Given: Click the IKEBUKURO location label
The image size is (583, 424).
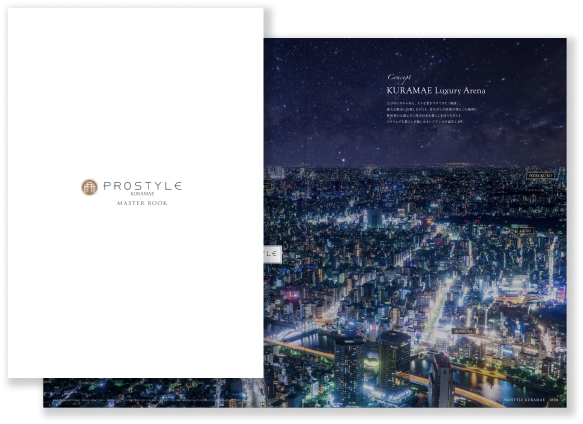Looking at the screenshot, I should pyautogui.click(x=541, y=175).
